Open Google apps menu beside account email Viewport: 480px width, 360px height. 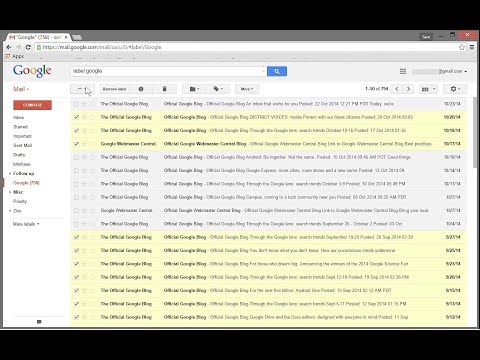[x=403, y=71]
